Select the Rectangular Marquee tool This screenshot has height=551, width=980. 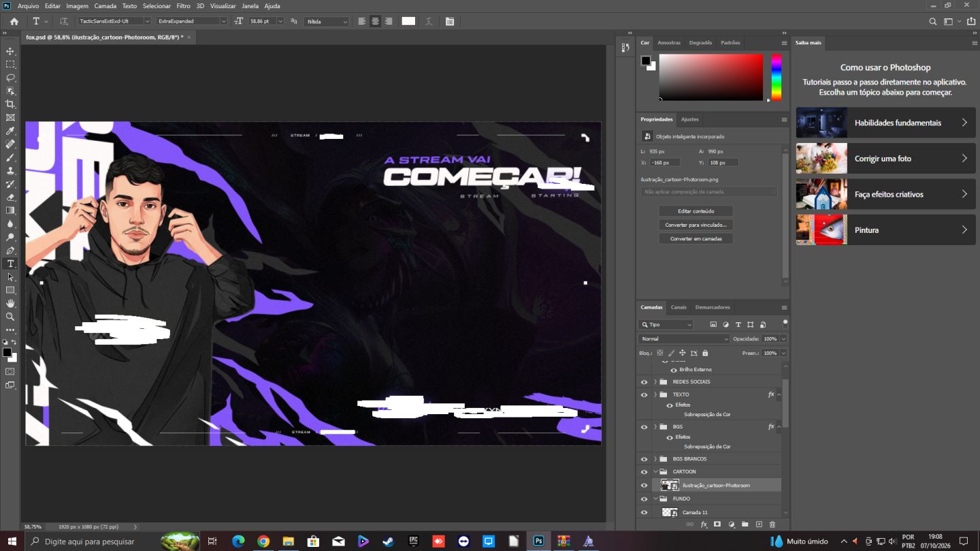[x=10, y=65]
